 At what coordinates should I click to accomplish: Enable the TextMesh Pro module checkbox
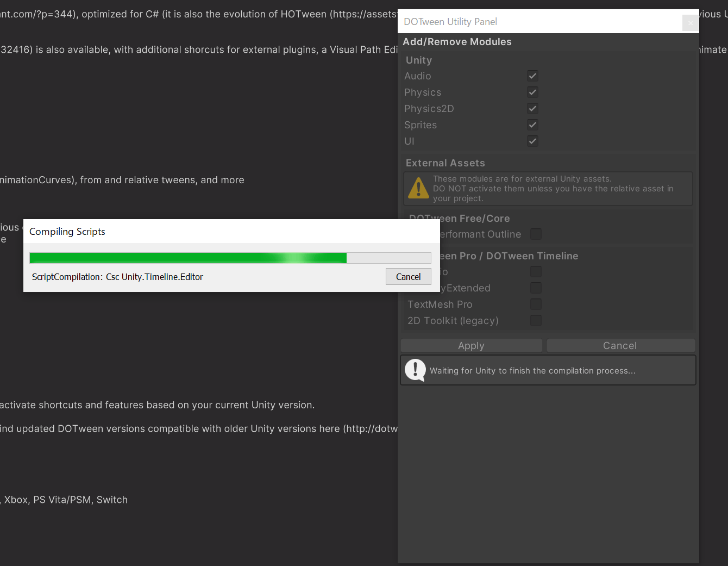536,304
